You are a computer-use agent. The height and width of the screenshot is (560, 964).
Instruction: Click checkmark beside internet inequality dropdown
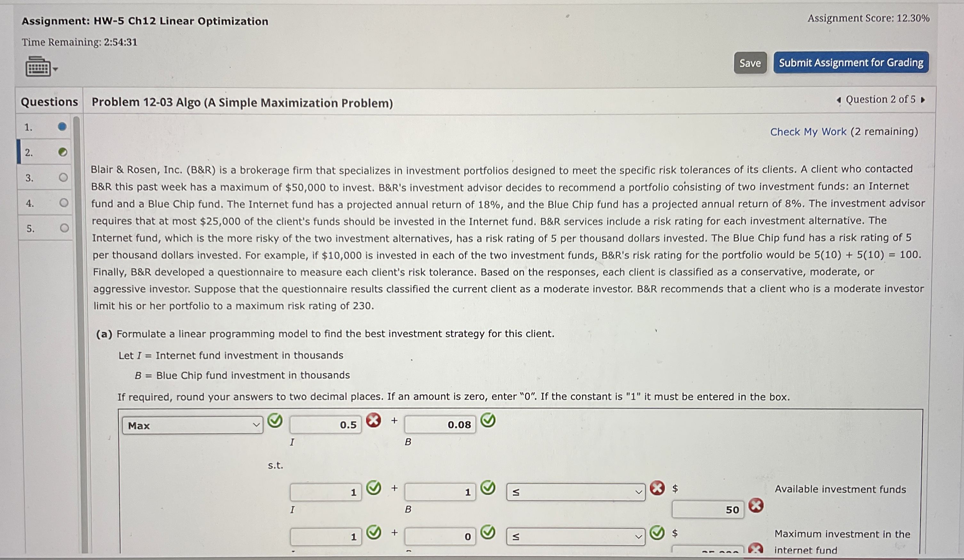point(657,532)
